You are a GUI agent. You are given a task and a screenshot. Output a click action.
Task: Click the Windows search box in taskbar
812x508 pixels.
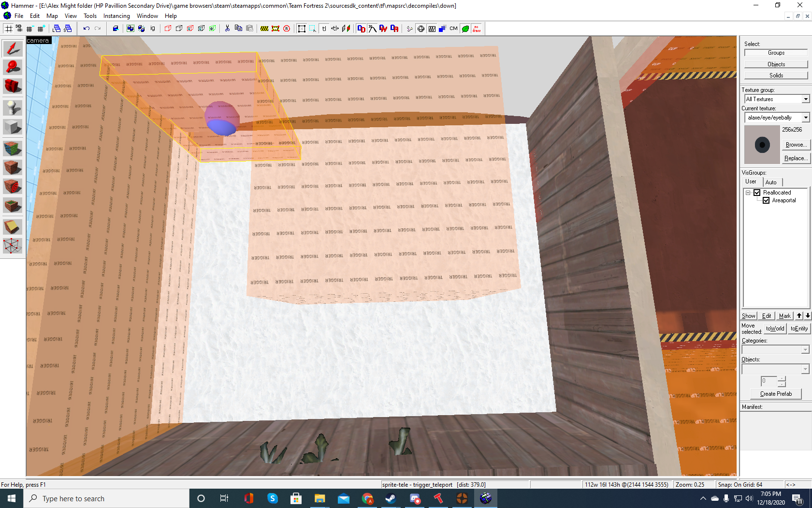[106, 498]
